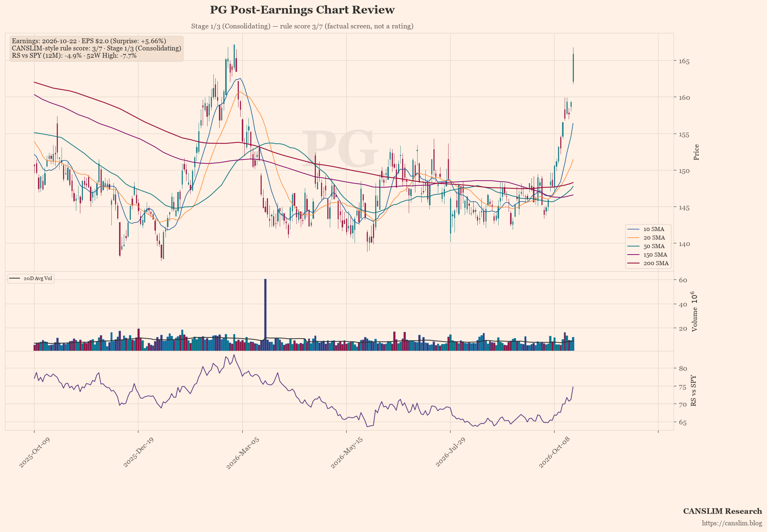Screen dimensions: 767x532
Task: Select the Earnings 2026-10-22 EPS info line
Action: (x=89, y=41)
